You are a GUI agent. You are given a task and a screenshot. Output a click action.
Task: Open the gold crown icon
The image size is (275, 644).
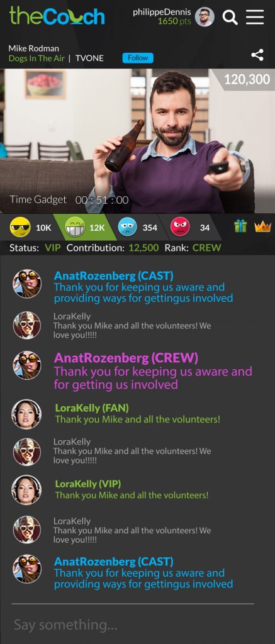(x=262, y=226)
